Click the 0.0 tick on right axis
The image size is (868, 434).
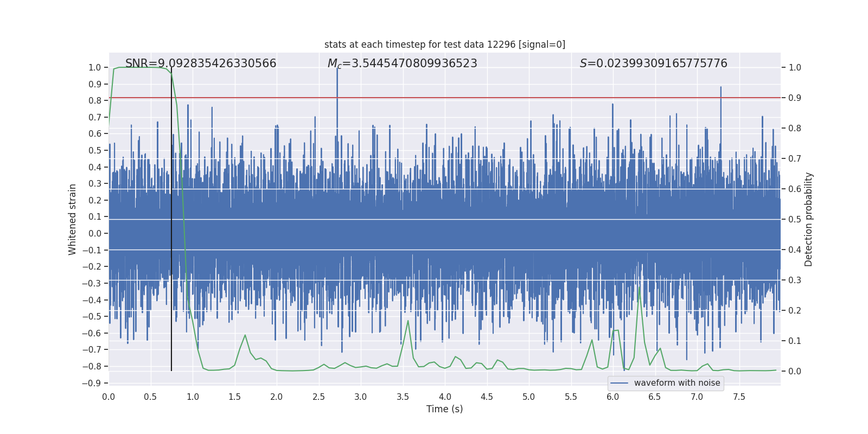coord(795,371)
